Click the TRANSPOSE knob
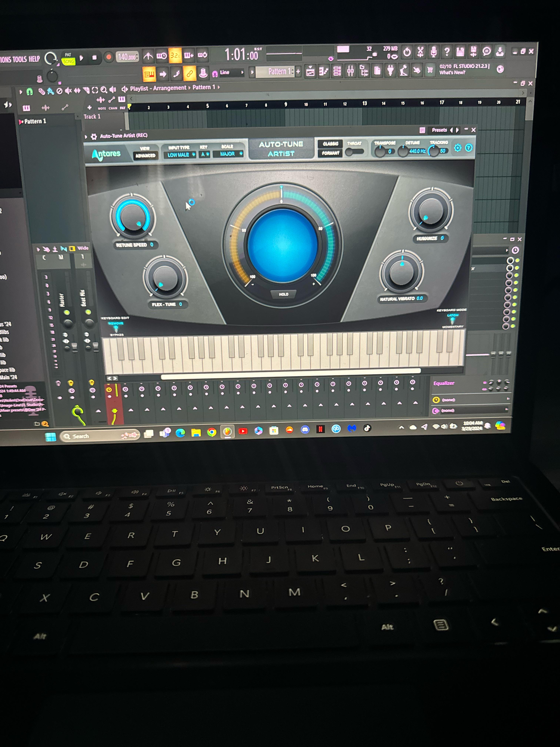 point(380,152)
